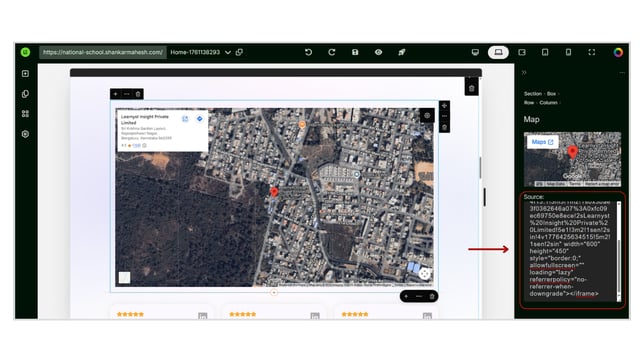
Task: Open larger map icon in info card
Action: click(x=185, y=119)
